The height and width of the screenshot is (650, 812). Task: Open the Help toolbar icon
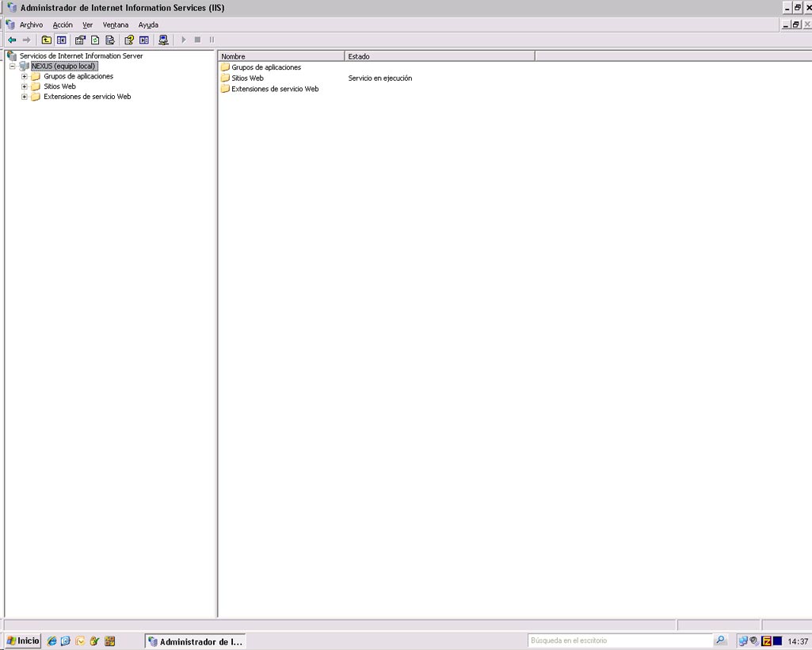tap(129, 40)
